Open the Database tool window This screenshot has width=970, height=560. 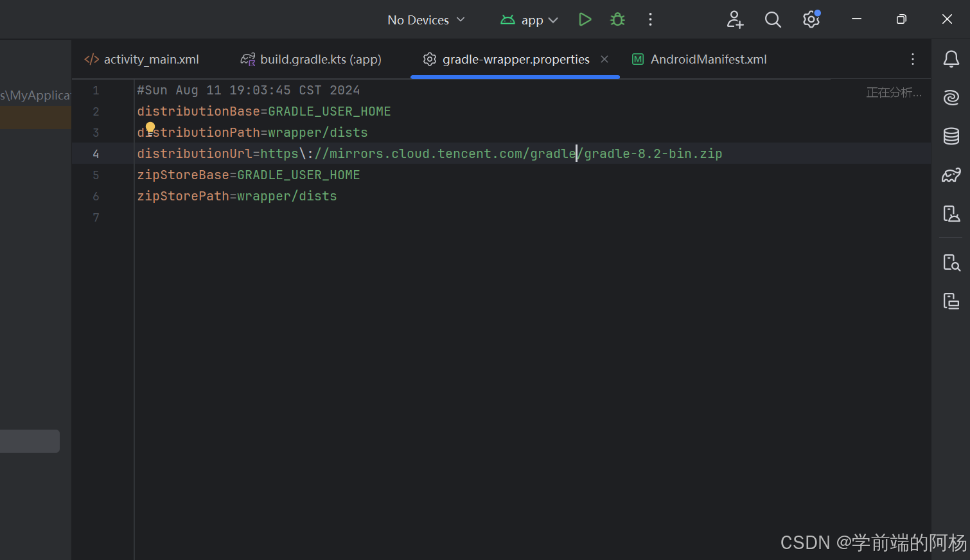(x=951, y=136)
